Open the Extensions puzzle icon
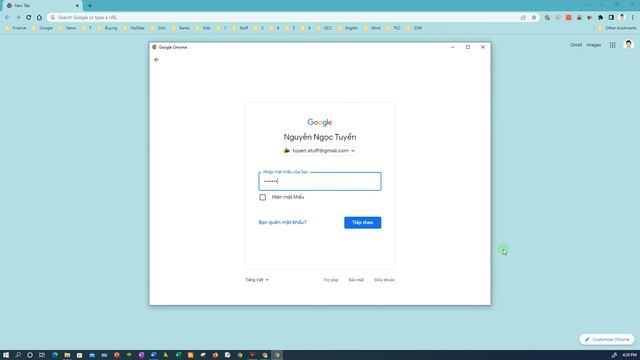 click(x=600, y=18)
